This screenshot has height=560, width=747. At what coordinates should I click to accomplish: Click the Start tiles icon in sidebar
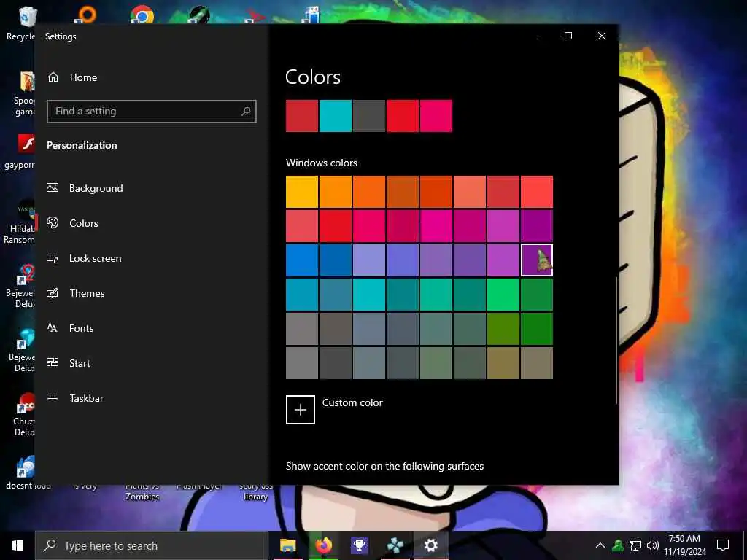click(53, 362)
